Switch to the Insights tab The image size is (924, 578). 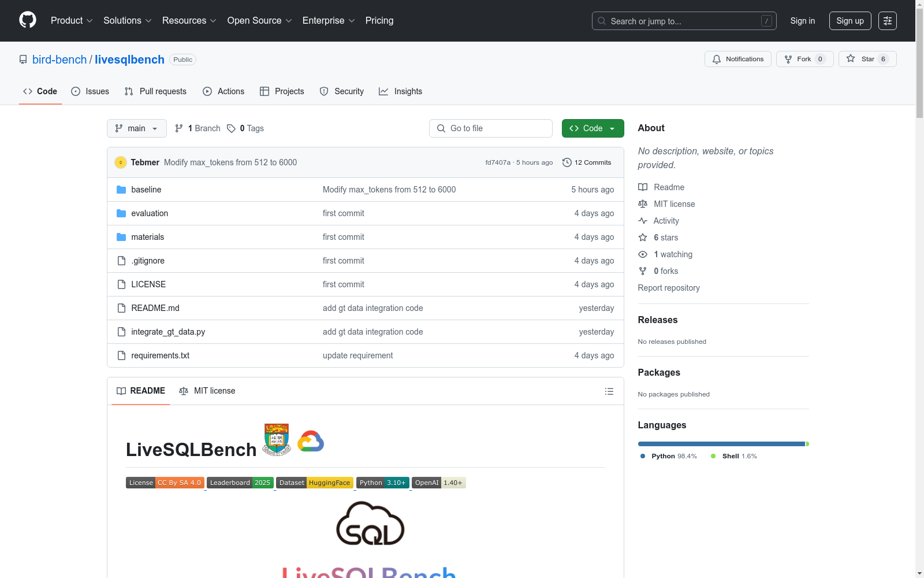pyautogui.click(x=400, y=91)
